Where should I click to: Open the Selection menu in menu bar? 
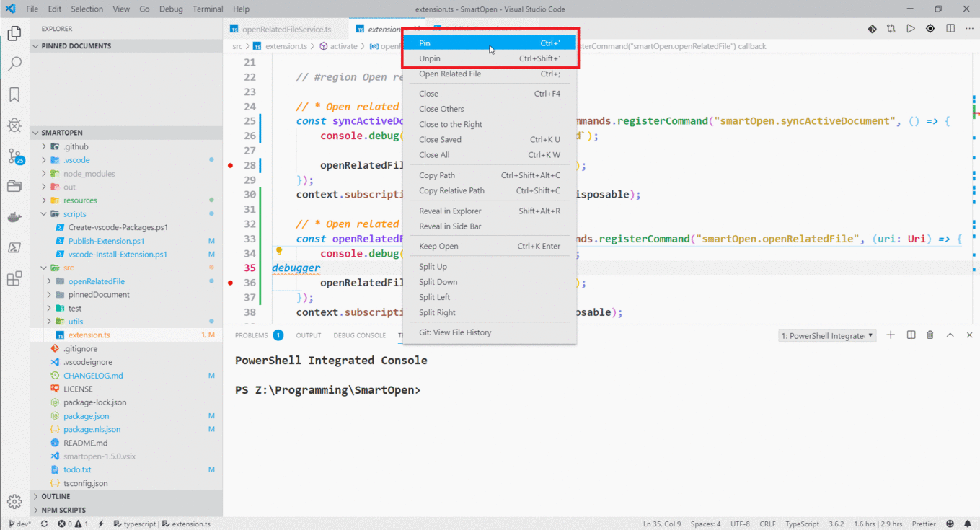tap(87, 9)
